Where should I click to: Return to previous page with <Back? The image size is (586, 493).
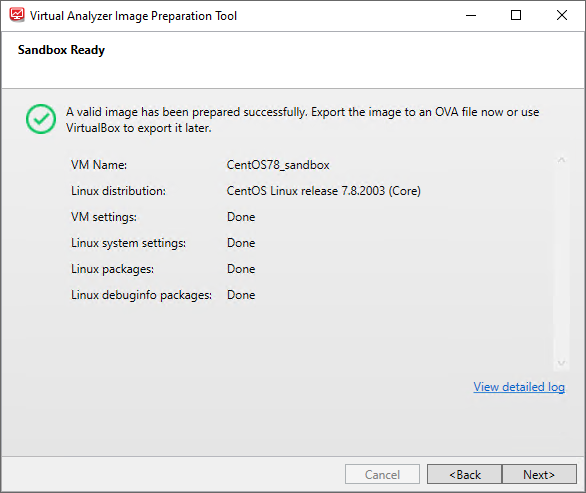pyautogui.click(x=465, y=474)
